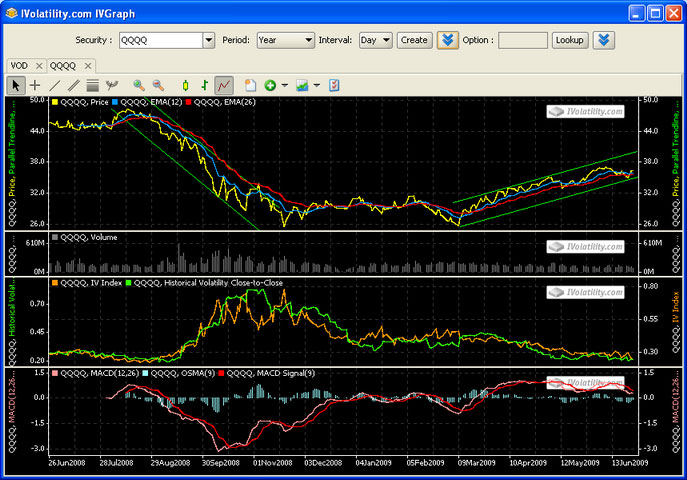Screen dimensions: 687x480
Task: Click the blue EMA(12) legend swatch
Action: click(x=115, y=102)
